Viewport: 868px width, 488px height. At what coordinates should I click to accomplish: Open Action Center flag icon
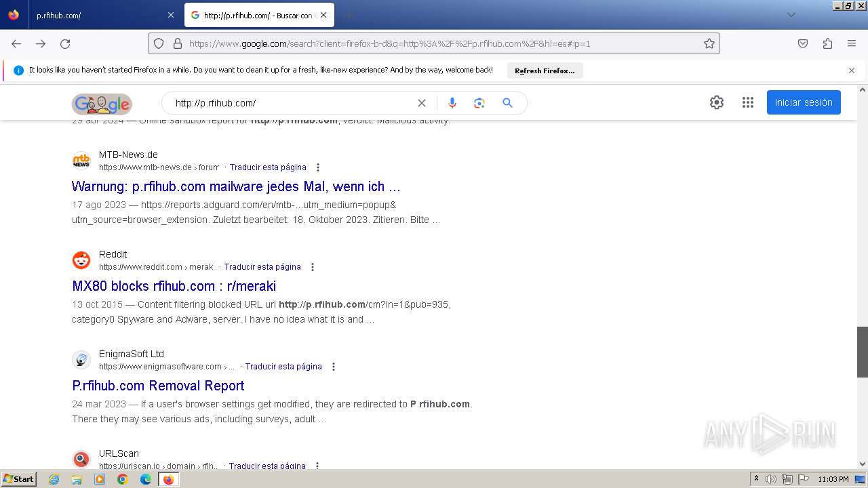(804, 479)
